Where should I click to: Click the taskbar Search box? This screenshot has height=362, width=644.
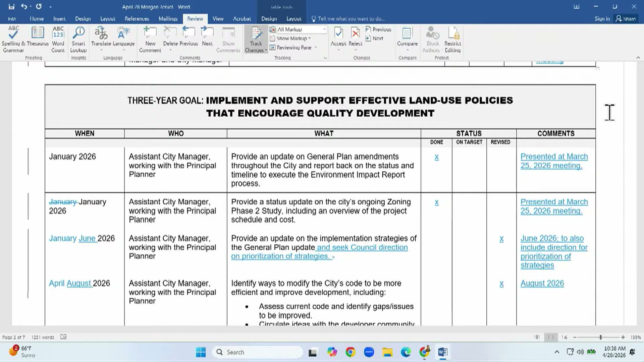pos(258,352)
